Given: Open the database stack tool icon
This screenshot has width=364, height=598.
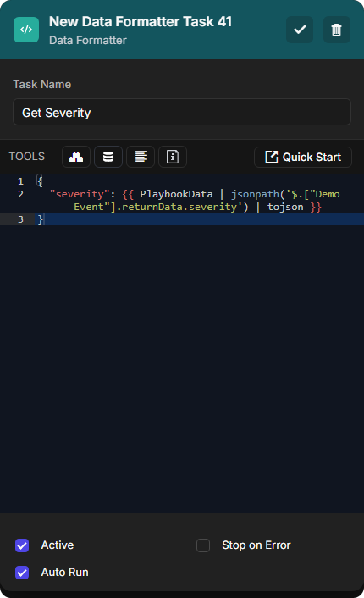Looking at the screenshot, I should [108, 157].
